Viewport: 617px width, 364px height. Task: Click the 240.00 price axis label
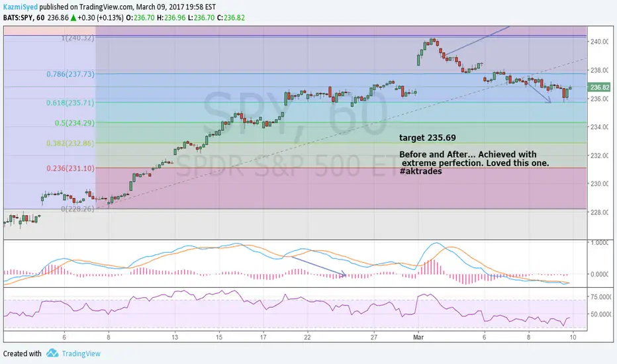599,41
